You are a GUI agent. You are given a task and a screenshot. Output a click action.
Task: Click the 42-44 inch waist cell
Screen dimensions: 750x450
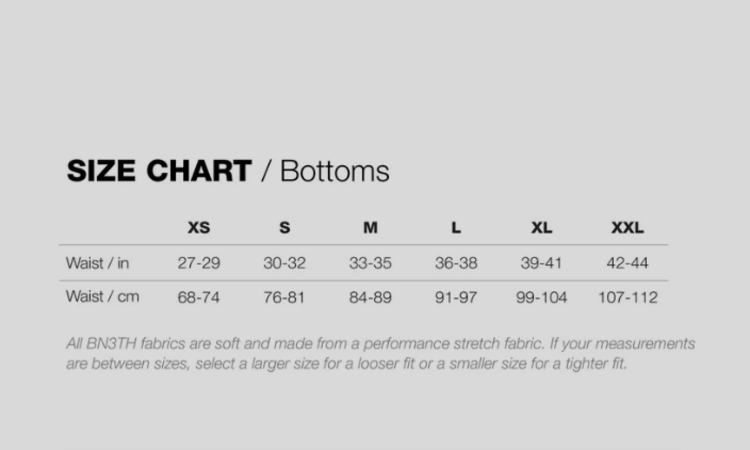point(628,263)
